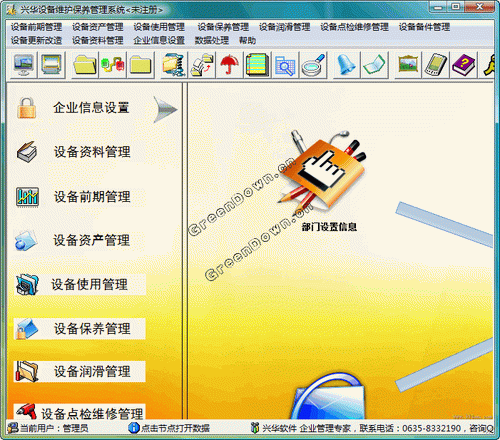The height and width of the screenshot is (440, 500).
Task: Open the 设备润滑管理 menu
Action: coord(284,27)
